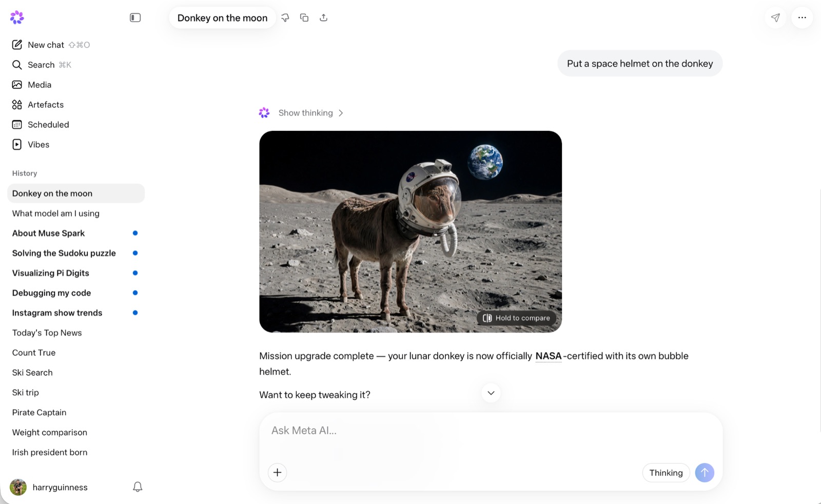Viewport: 821px width, 504px height.
Task: Pin the Donkey on the moon chat
Action: point(285,17)
